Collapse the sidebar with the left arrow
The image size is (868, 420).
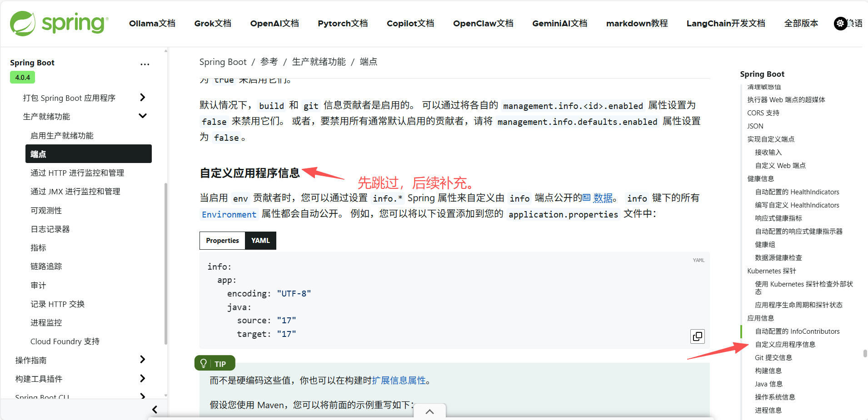tap(155, 410)
